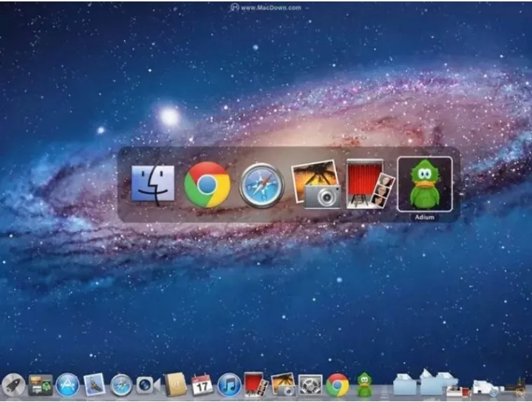This screenshot has height=402, width=532.
Task: Select iPhoto in the app switcher
Action: click(316, 185)
